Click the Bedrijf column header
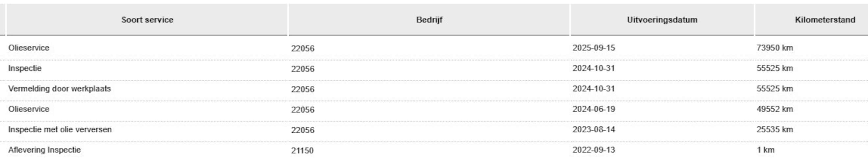 tap(429, 20)
